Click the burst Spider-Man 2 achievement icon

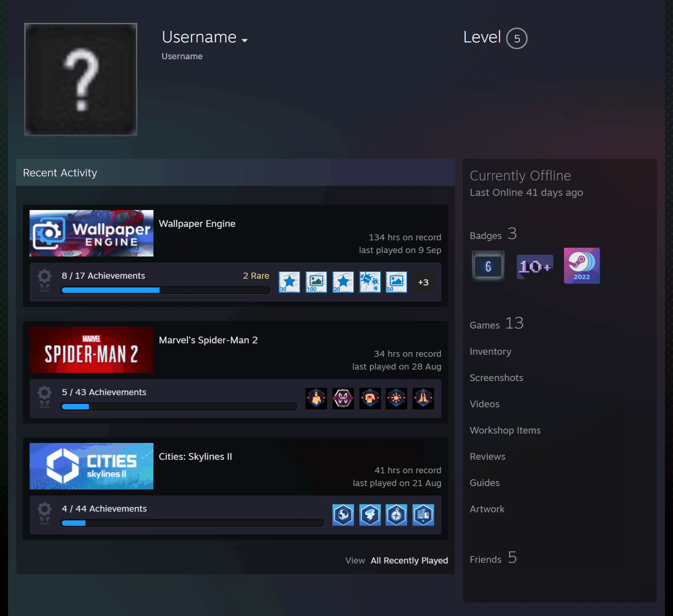tap(396, 398)
